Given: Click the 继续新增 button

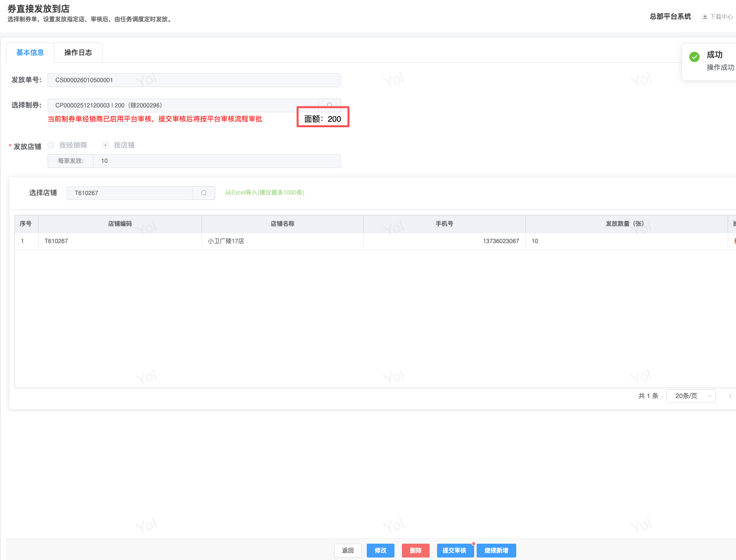Looking at the screenshot, I should 496,551.
